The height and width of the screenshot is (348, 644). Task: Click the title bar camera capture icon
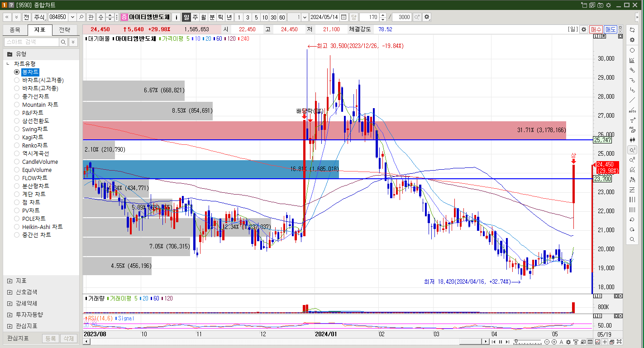click(x=600, y=5)
